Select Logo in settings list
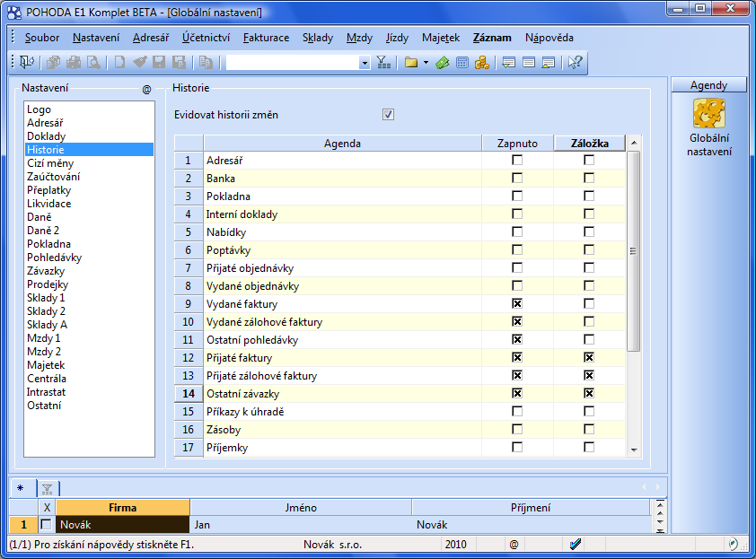 (89, 109)
